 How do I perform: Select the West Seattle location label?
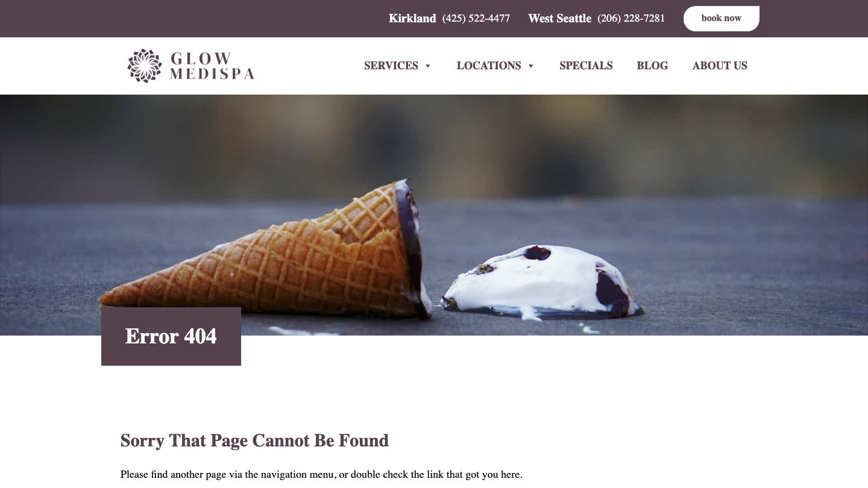pyautogui.click(x=559, y=19)
